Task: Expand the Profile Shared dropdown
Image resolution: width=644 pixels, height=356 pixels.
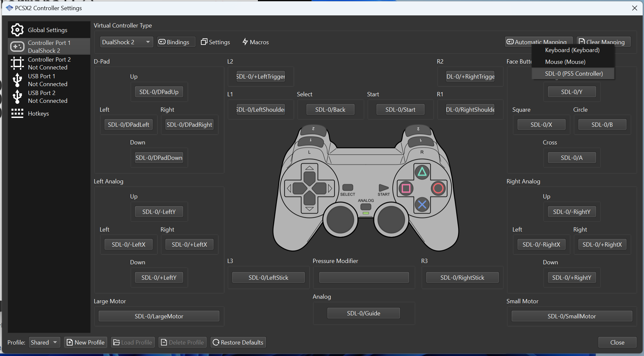Action: coord(44,342)
